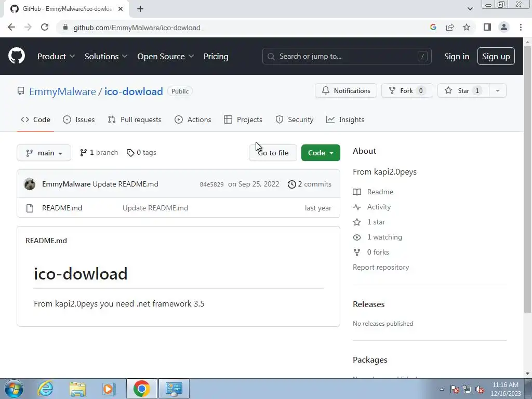Fork the repository

click(x=407, y=90)
